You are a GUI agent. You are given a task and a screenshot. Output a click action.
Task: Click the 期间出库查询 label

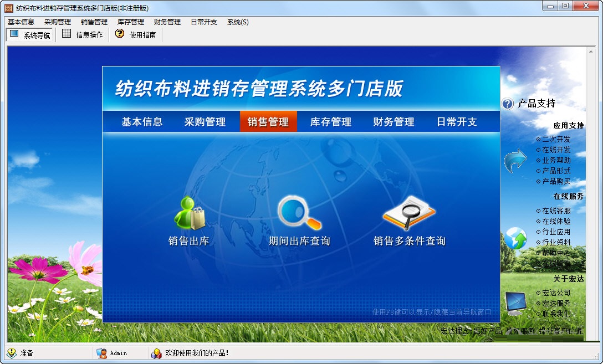click(299, 241)
